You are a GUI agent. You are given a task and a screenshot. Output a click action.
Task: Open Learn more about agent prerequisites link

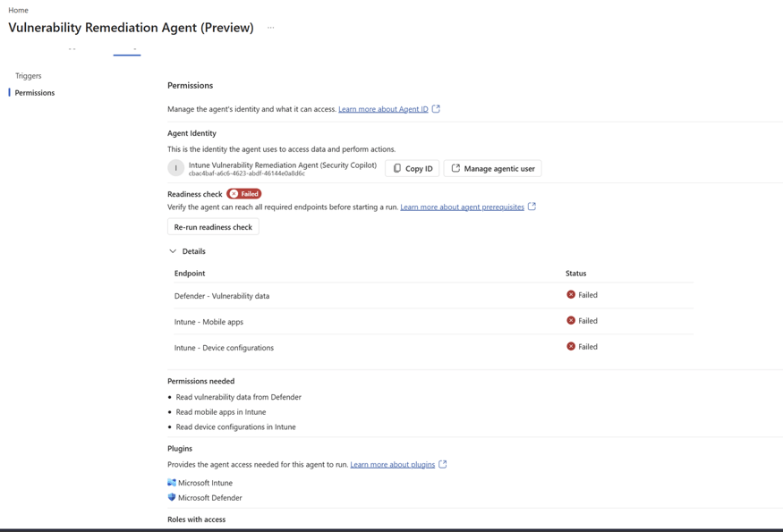463,207
